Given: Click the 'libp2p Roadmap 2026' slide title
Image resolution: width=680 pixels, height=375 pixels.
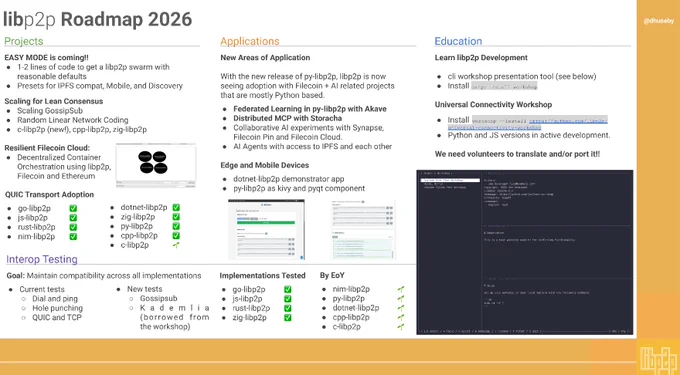Looking at the screenshot, I should pos(98,20).
